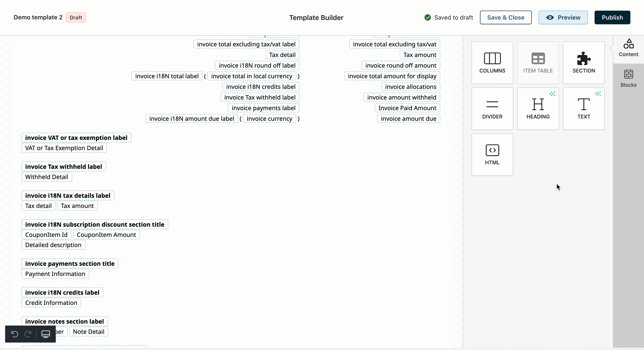Click the Save & Close button
Image resolution: width=644 pixels, height=350 pixels.
506,17
